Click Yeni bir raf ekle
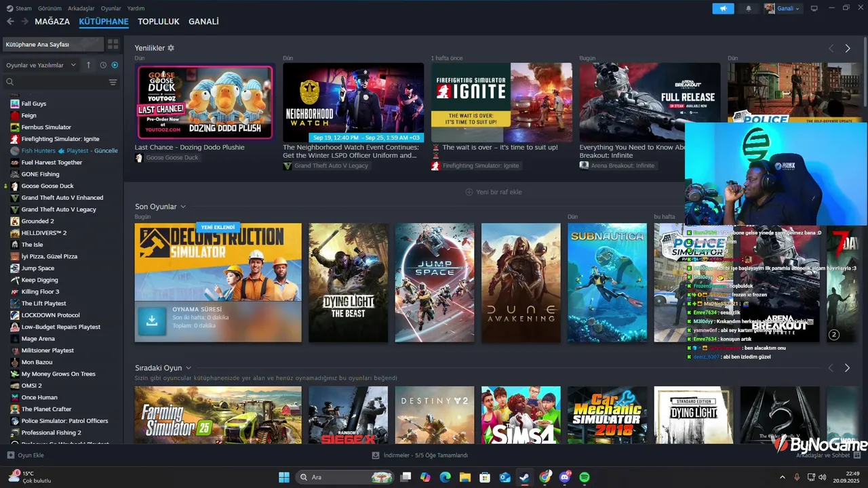868x488 pixels. (x=493, y=192)
